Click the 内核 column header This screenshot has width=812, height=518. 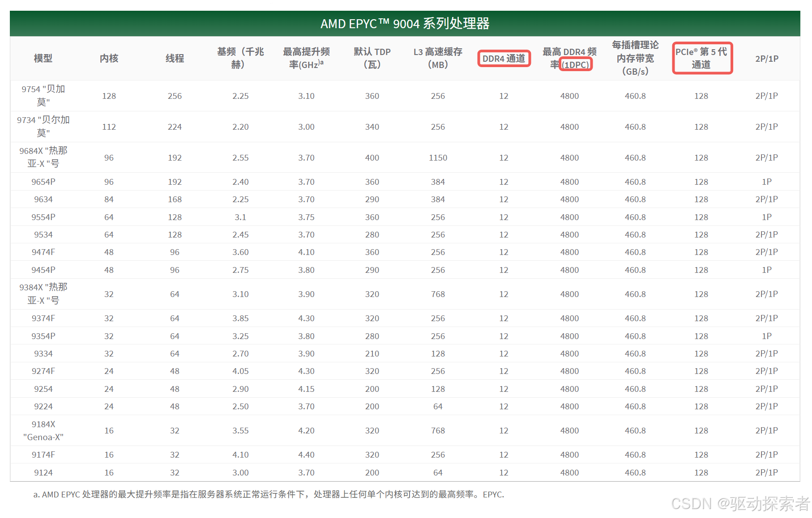(109, 58)
